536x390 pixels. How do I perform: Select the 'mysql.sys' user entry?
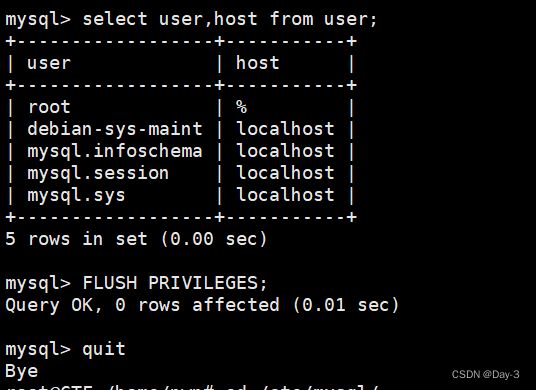point(76,196)
